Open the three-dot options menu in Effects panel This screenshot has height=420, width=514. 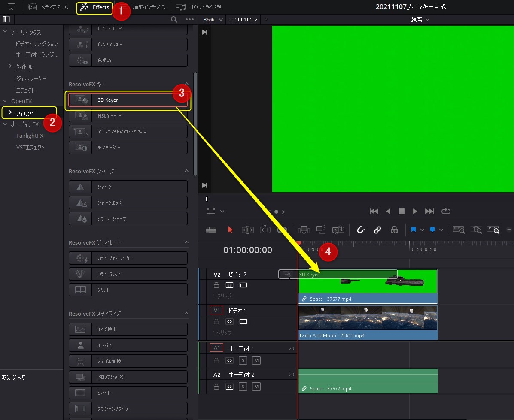190,19
